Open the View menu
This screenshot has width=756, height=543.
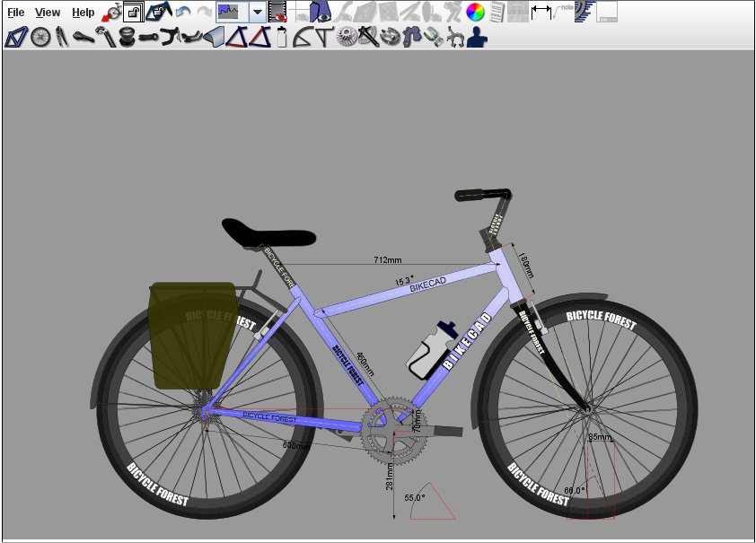48,13
